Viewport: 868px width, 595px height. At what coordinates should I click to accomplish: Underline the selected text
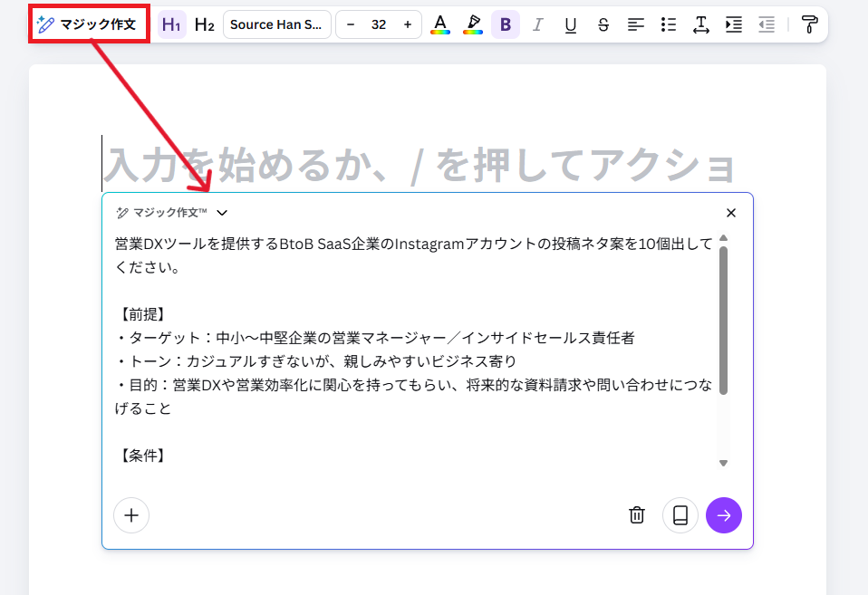(570, 24)
